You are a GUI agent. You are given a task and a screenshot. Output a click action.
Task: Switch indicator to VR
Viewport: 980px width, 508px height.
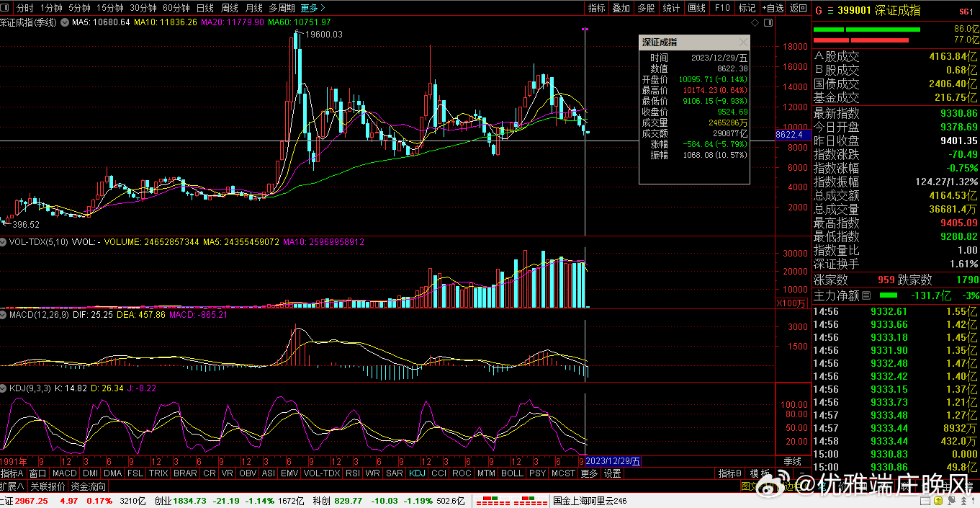click(x=228, y=473)
